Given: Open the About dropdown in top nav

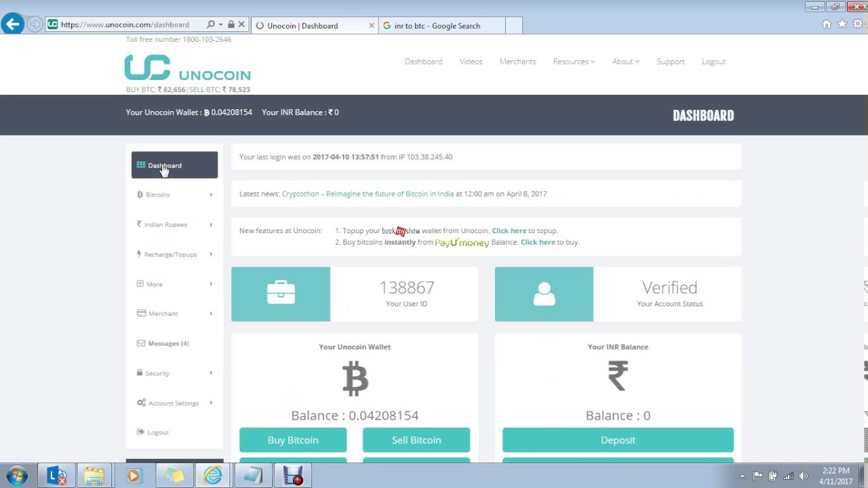Looking at the screenshot, I should (x=626, y=62).
